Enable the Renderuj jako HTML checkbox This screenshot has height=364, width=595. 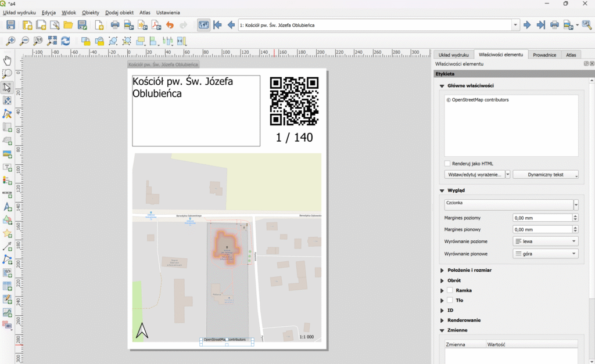point(447,164)
